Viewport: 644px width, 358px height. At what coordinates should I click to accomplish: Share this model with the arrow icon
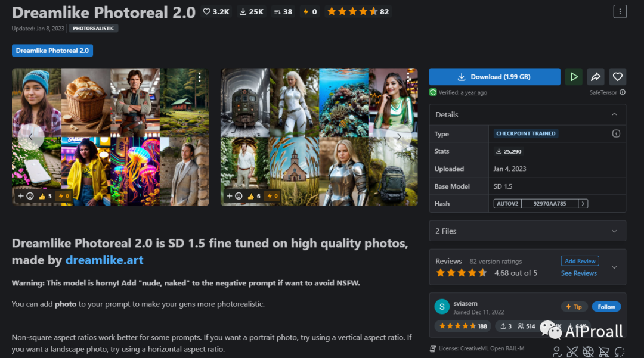point(596,77)
